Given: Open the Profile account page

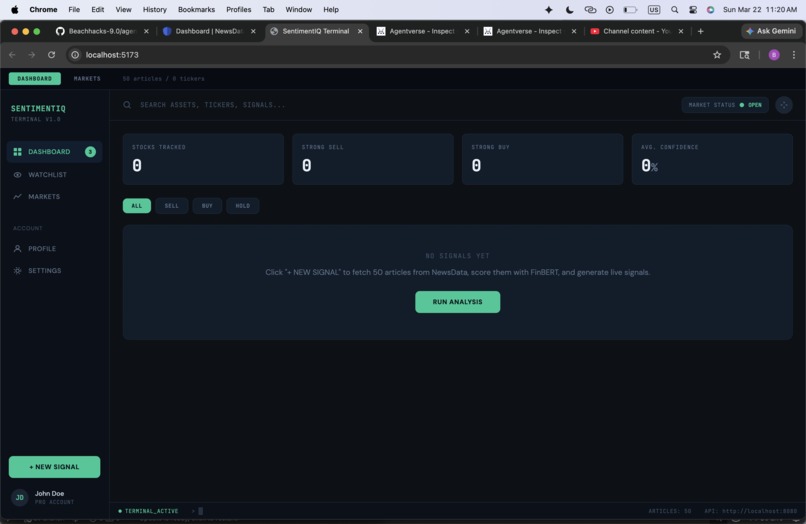Looking at the screenshot, I should [42, 248].
